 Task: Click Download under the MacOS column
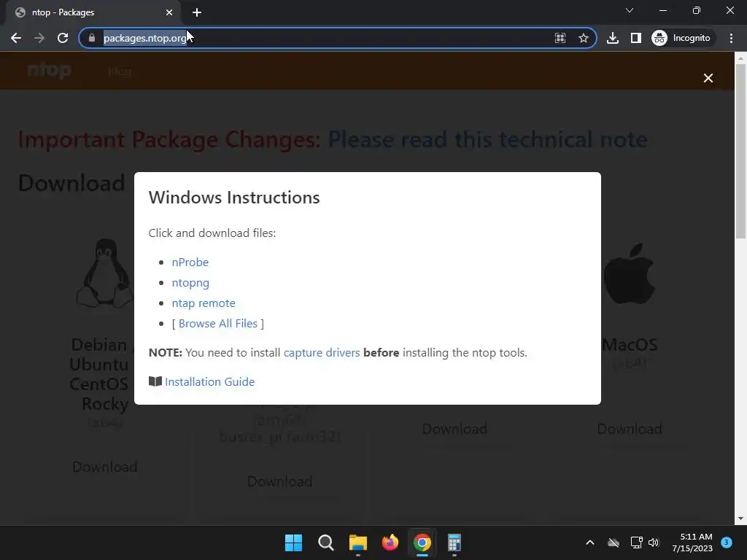[630, 429]
